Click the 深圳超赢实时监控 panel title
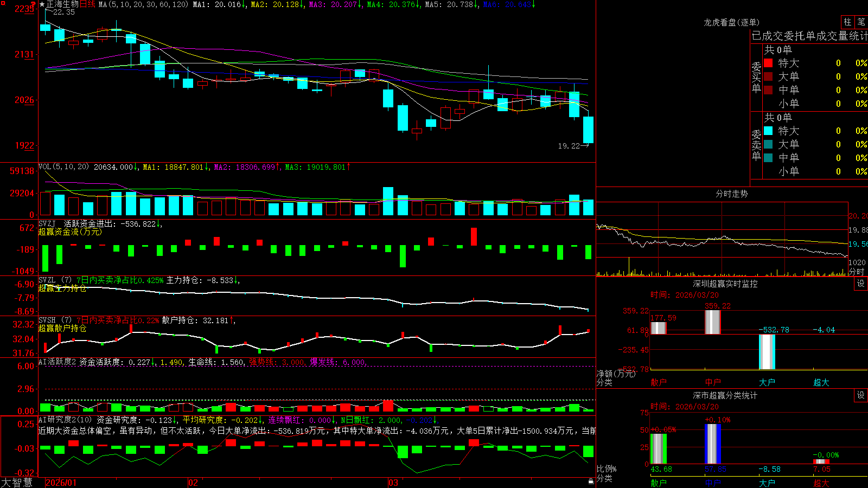 pyautogui.click(x=725, y=284)
